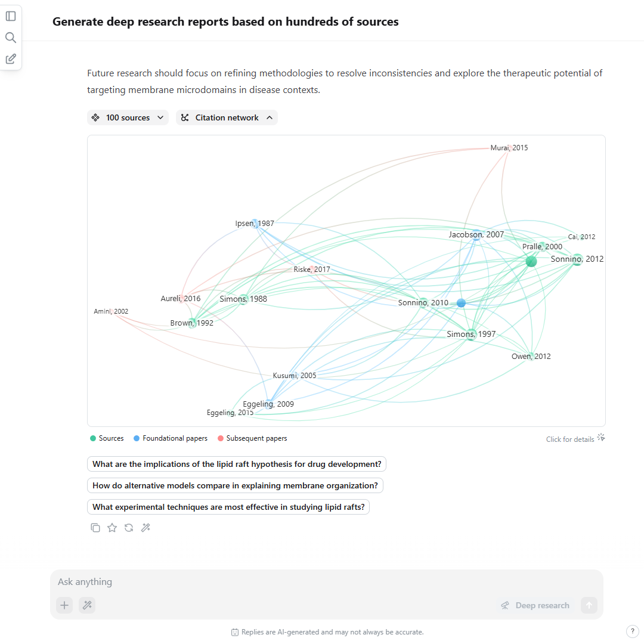Focus the Ask anything input field
The height and width of the screenshot is (644, 644).
point(327,581)
